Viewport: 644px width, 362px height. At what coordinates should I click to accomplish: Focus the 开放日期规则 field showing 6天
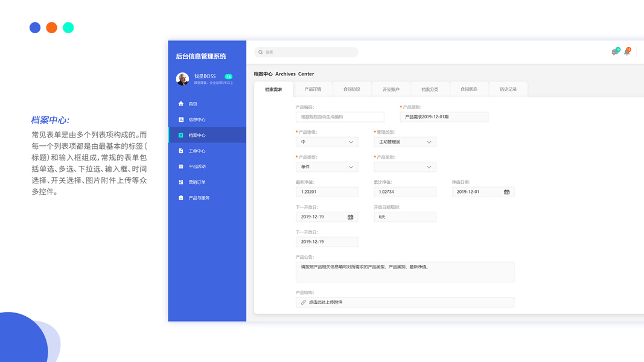click(x=404, y=217)
